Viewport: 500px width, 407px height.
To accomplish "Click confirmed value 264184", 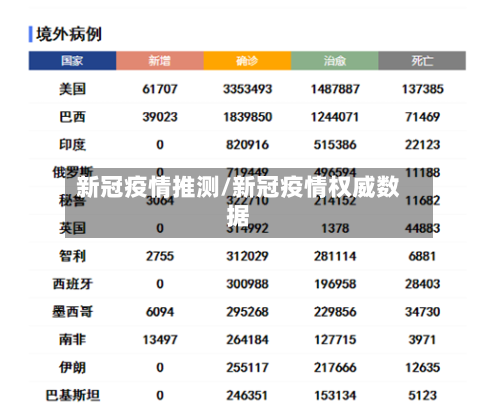I will pyautogui.click(x=247, y=340).
